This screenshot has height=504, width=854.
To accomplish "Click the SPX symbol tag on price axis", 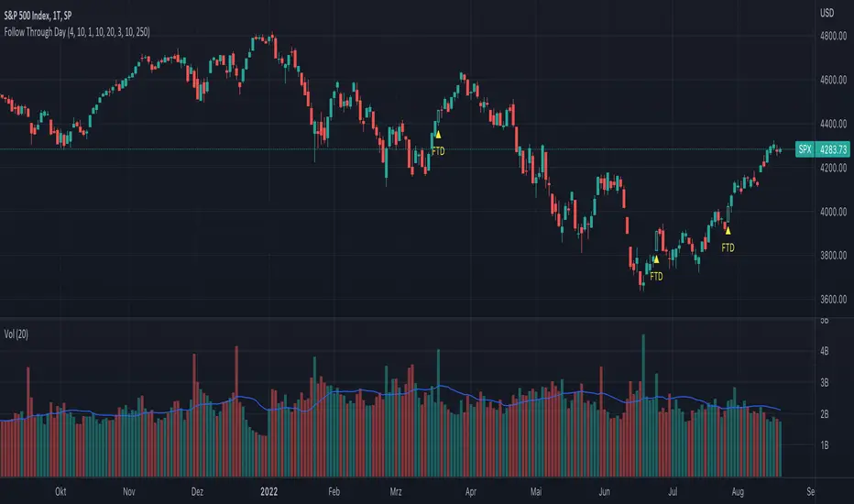I will pos(805,148).
